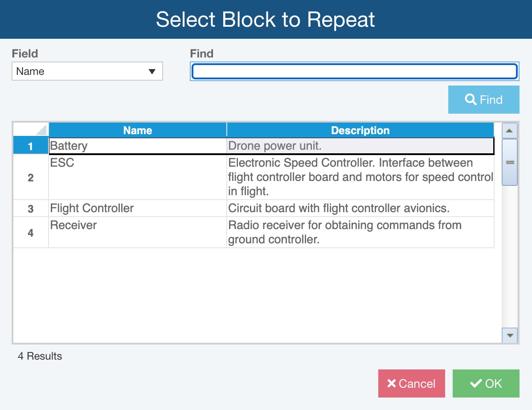Click the Field dropdown arrow
Screen dimensions: 532x410
click(x=153, y=71)
